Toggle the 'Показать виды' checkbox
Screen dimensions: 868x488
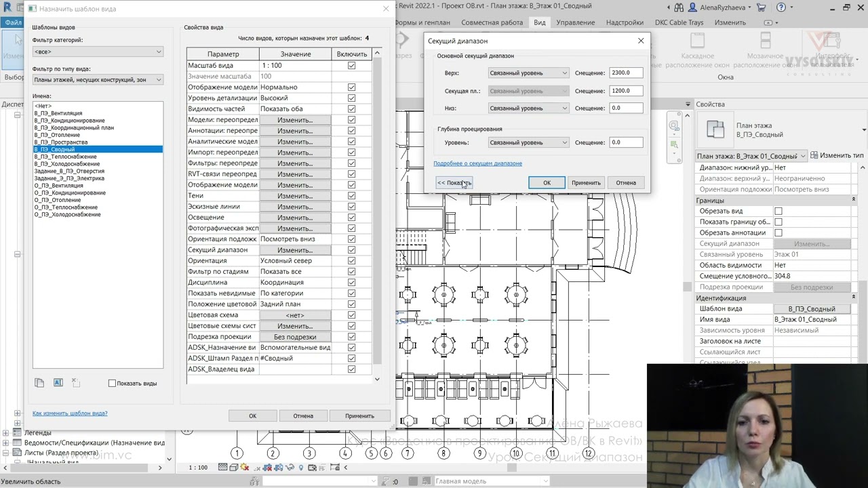[113, 384]
